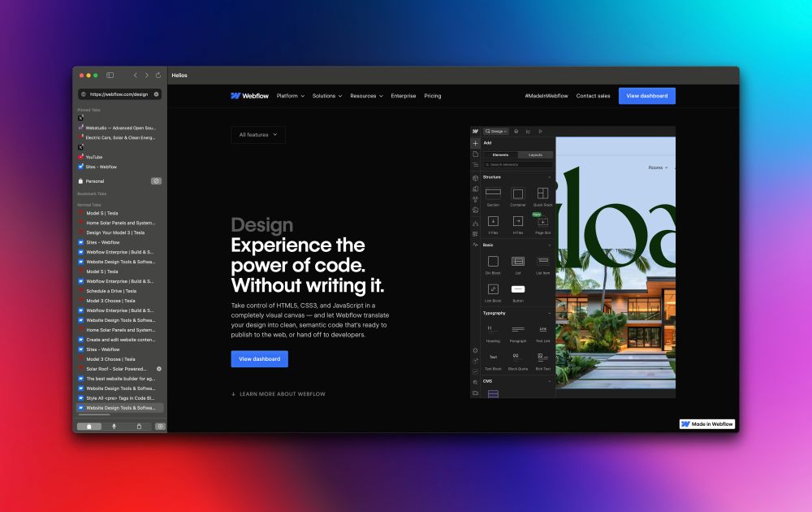The height and width of the screenshot is (512, 812).
Task: Open the Pages panel icon
Action: click(475, 154)
